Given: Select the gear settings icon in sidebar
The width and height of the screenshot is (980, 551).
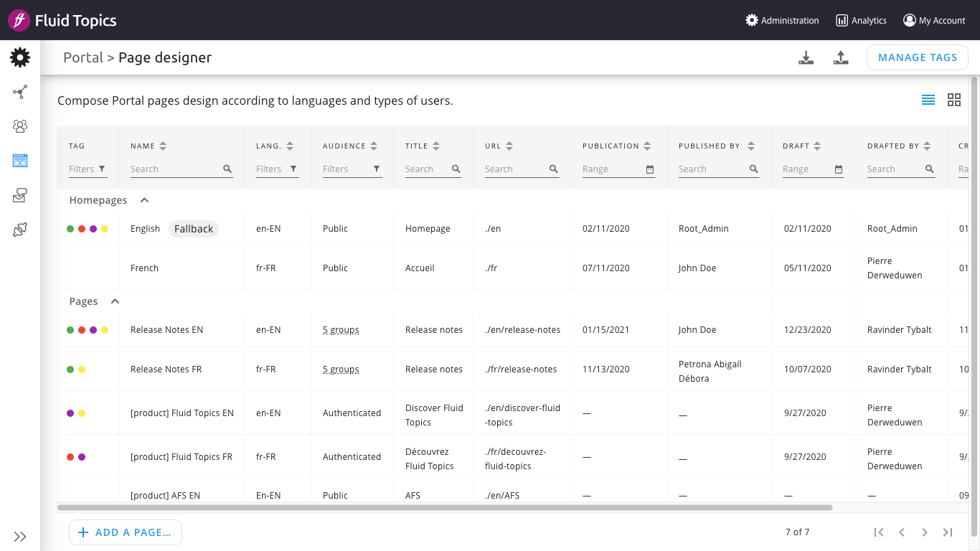Looking at the screenshot, I should click(x=20, y=57).
